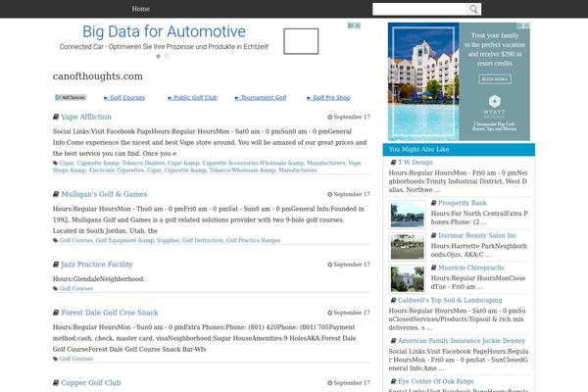The image size is (588, 392).
Task: Click the book icon beside Mauricio Chiropractic
Action: click(x=433, y=268)
